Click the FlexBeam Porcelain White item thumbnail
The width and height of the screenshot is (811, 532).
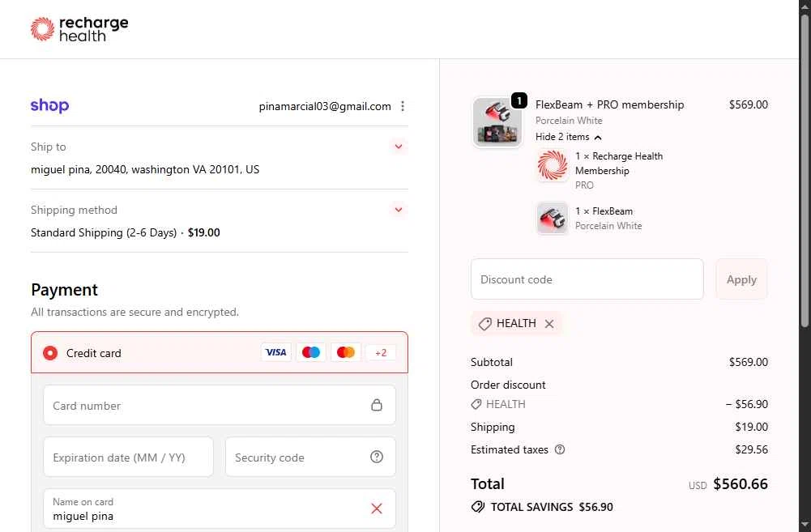click(553, 218)
